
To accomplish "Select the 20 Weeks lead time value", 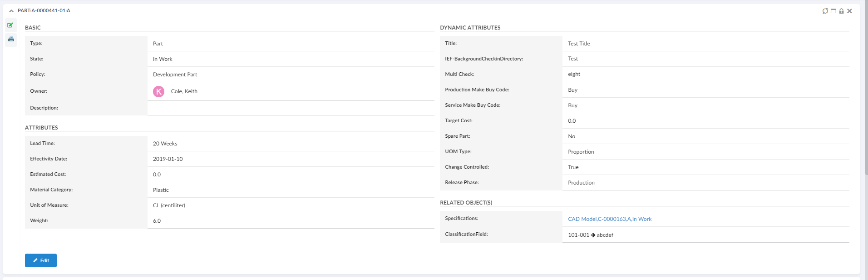I will coord(165,144).
